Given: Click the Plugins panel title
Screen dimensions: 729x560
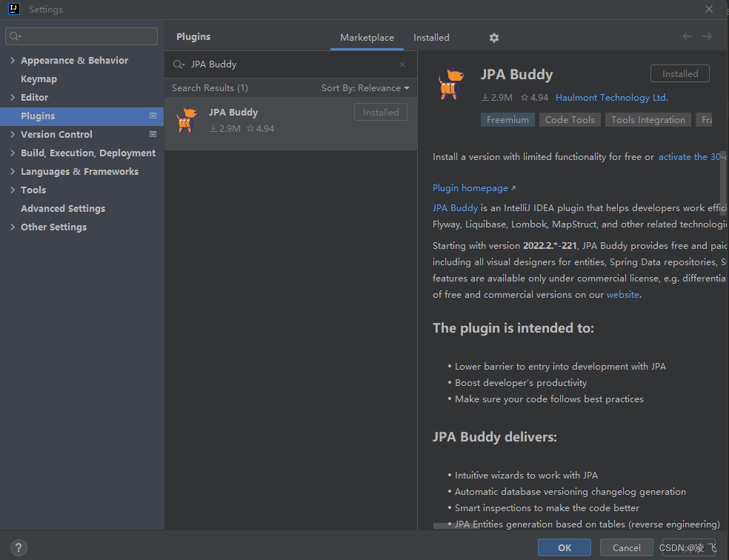Looking at the screenshot, I should (x=193, y=37).
